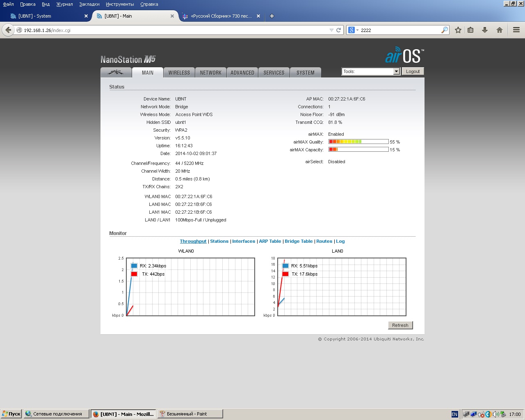
Task: Click the volume speaker tray icon
Action: [x=496, y=414]
